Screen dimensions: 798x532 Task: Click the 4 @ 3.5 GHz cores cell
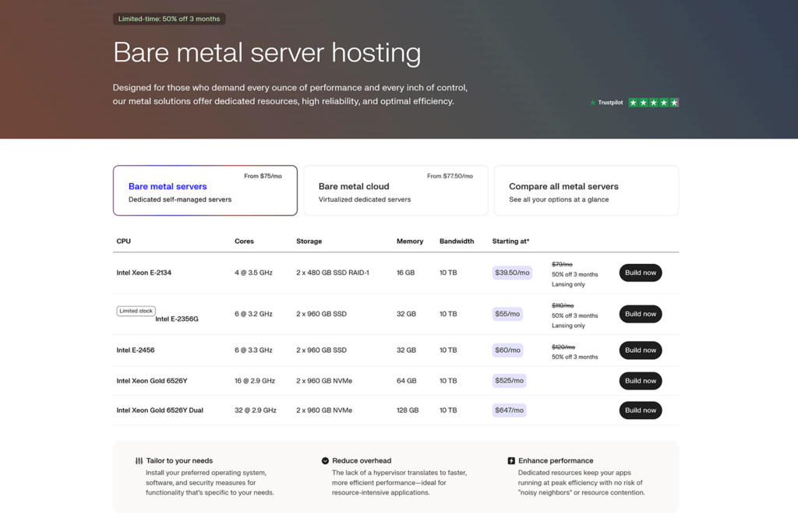click(x=253, y=273)
